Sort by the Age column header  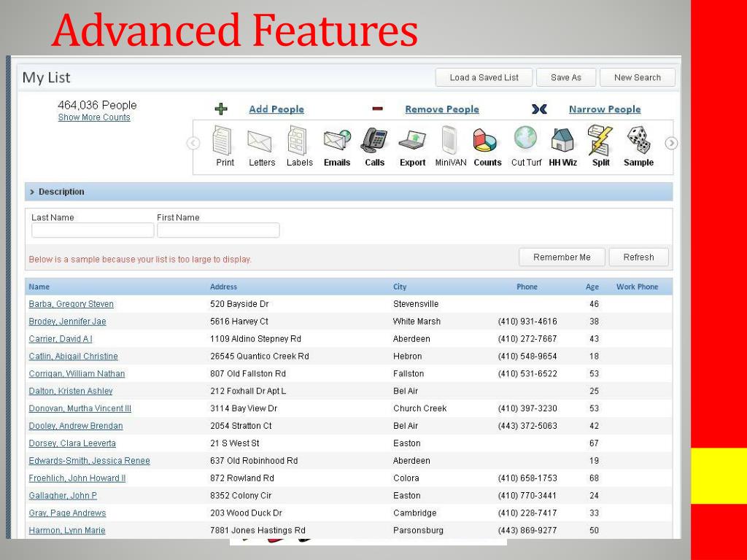(x=592, y=287)
